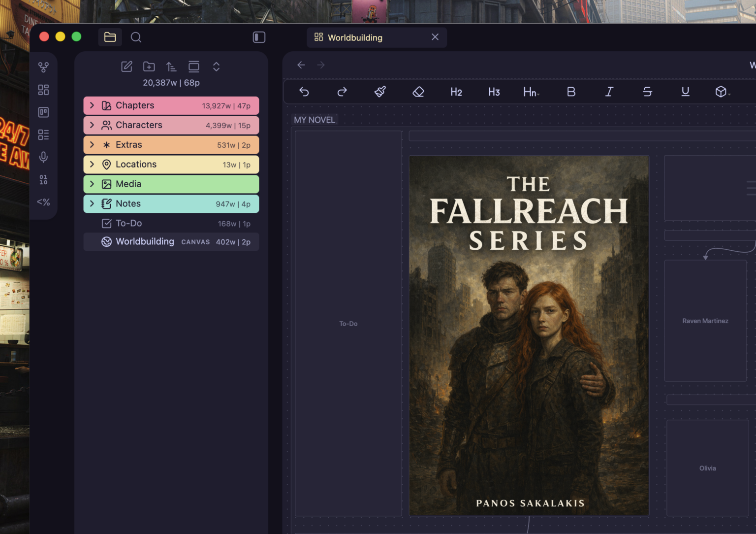This screenshot has height=534, width=756.
Task: Click the undo arrow in editor toolbar
Action: tap(304, 92)
